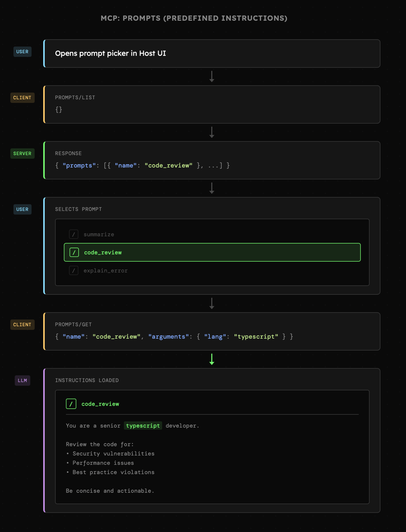Screen dimensions: 406x532
Task: Pick the explain_error prompt option
Action: [x=105, y=271]
